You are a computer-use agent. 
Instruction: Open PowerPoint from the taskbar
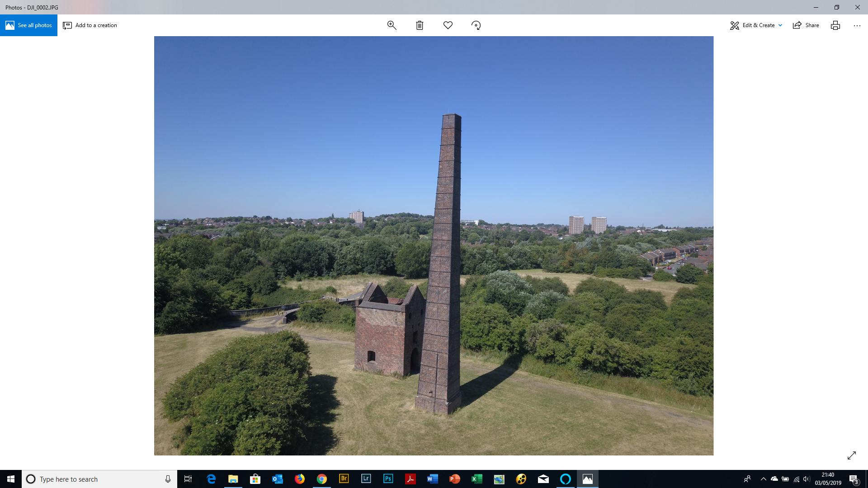pos(455,479)
